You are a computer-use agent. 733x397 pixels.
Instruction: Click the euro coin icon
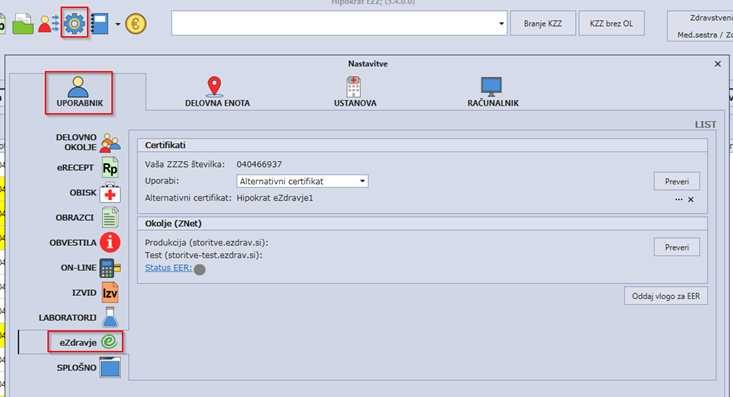click(136, 24)
